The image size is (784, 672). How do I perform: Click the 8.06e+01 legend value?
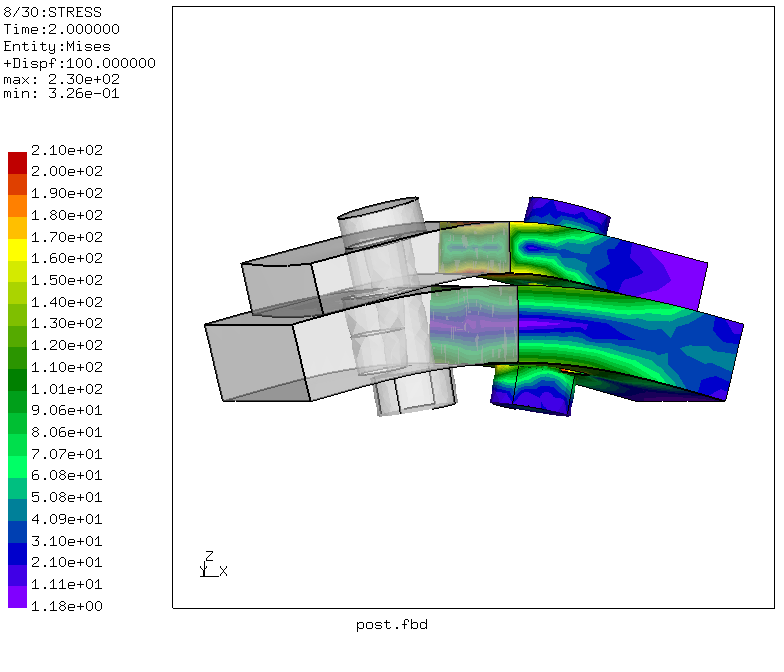point(66,432)
